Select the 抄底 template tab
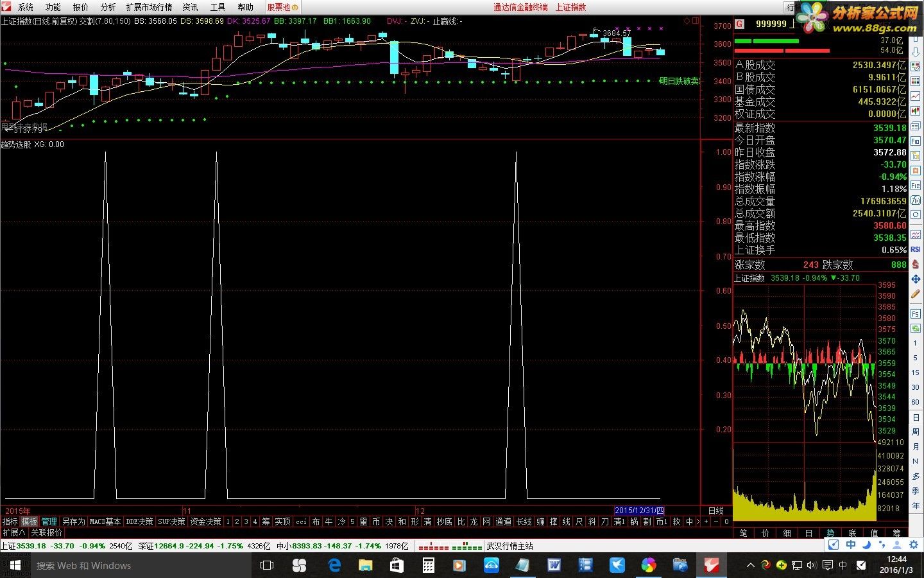Viewport: 924px width, 578px height. click(x=444, y=521)
